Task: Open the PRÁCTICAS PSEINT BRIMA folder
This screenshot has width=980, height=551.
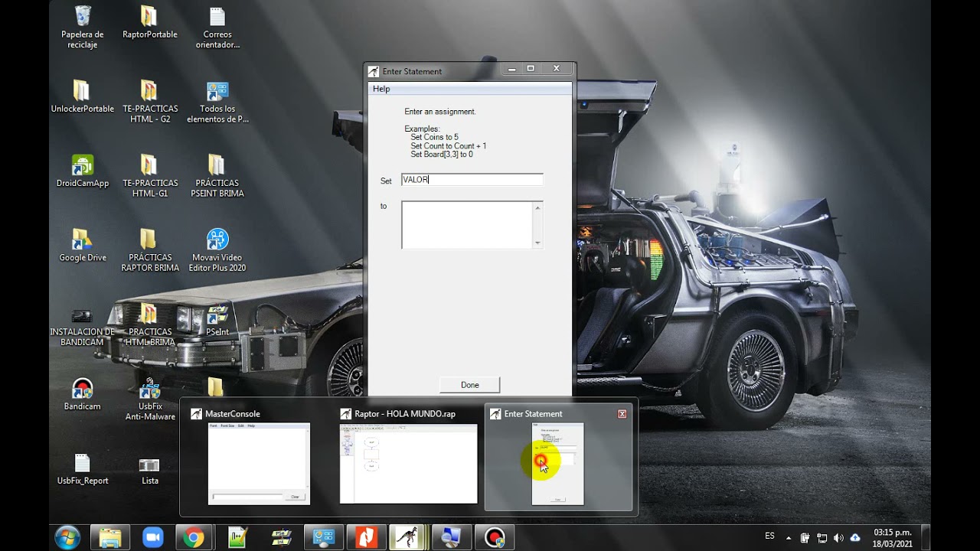Action: 217,175
